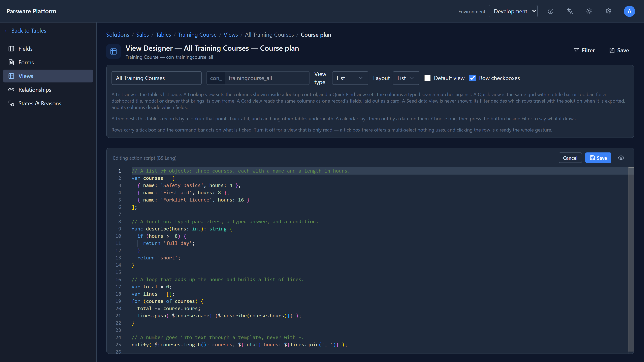Open States & Reasons in sidebar

(48, 103)
